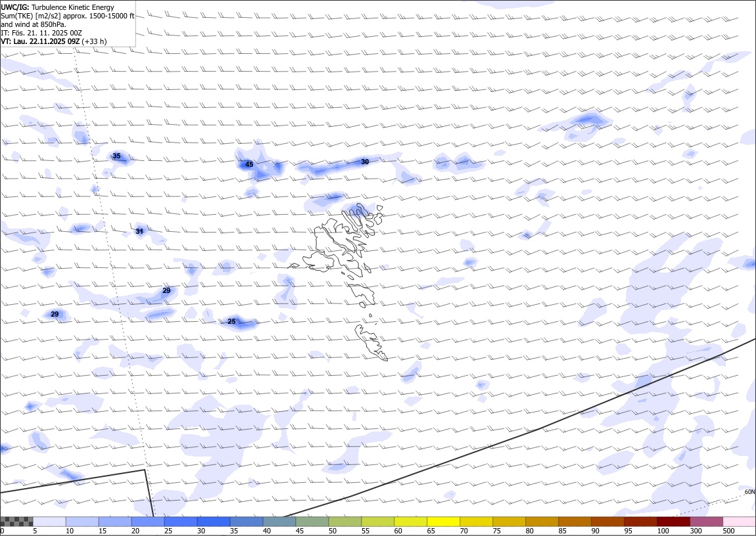Pick the 85–90 dark orange legend swatch
Image resolution: width=756 pixels, height=536 pixels.
coord(575,522)
